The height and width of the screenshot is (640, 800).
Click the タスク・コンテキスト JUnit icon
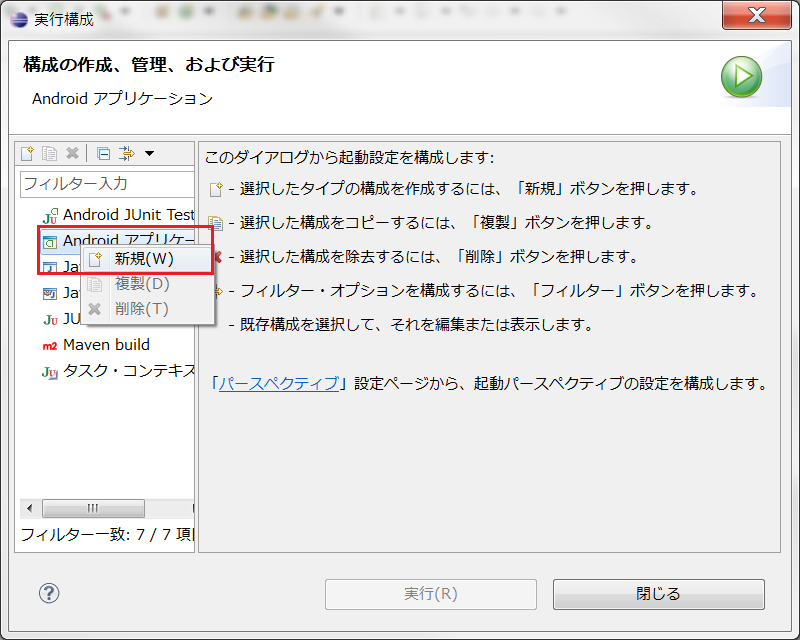pos(49,372)
